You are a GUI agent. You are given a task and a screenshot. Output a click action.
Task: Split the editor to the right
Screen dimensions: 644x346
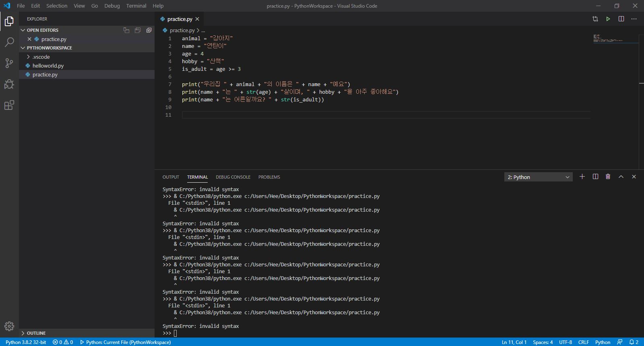coord(621,19)
